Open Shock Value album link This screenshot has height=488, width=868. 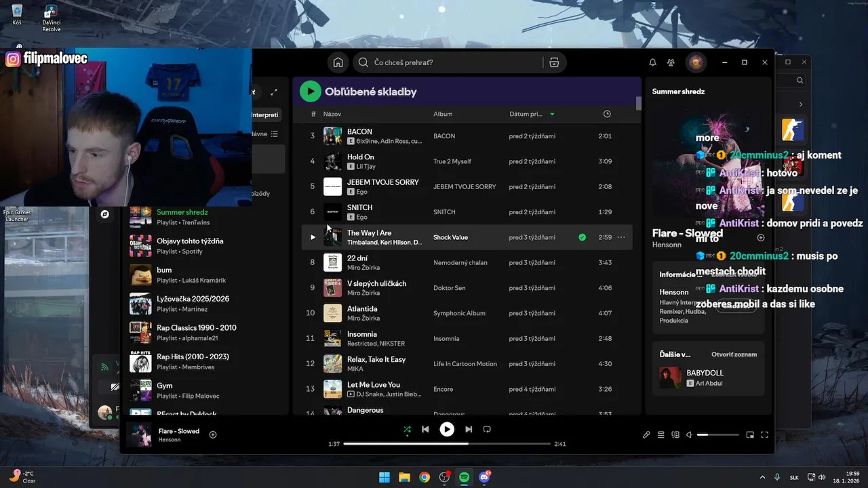[x=450, y=237]
